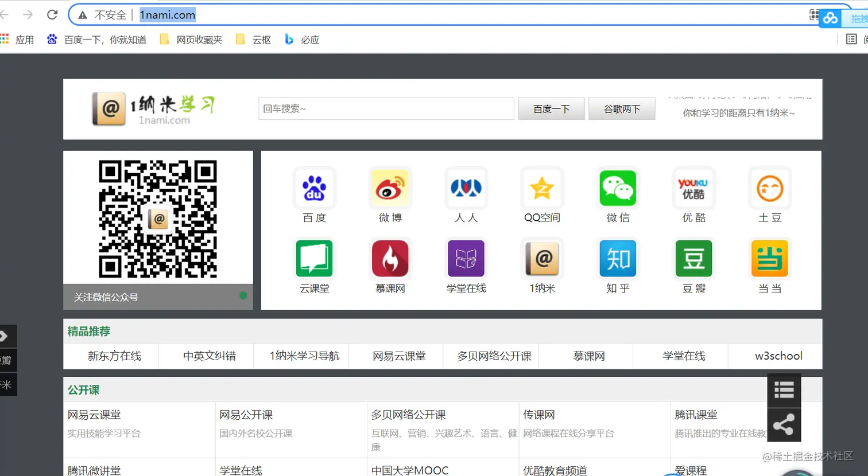Open the Renren (人人) icon
Viewport: 868px width, 476px height.
(x=466, y=188)
